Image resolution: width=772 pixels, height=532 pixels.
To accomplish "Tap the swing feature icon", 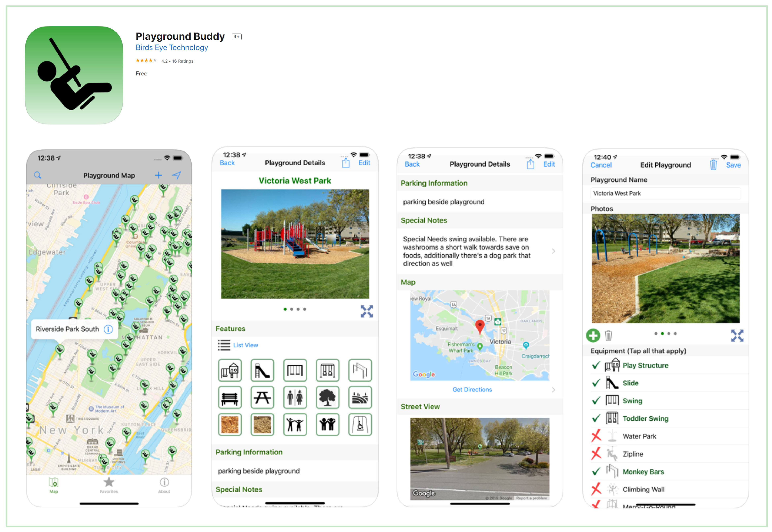I will click(295, 370).
